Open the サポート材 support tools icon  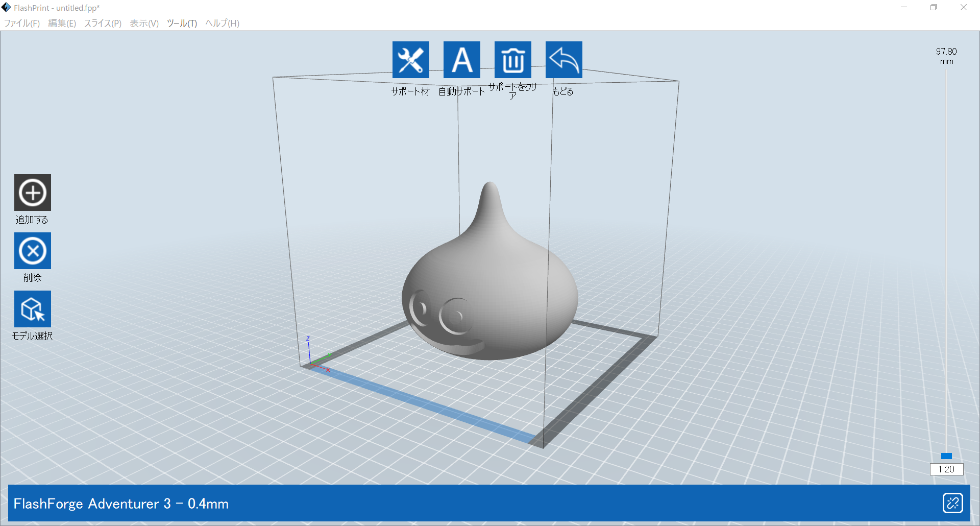tap(411, 60)
